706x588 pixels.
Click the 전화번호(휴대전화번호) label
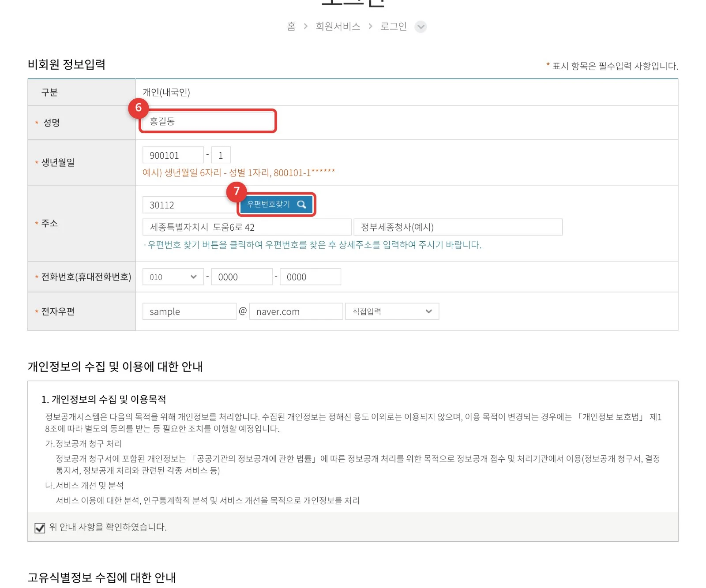[x=86, y=277]
